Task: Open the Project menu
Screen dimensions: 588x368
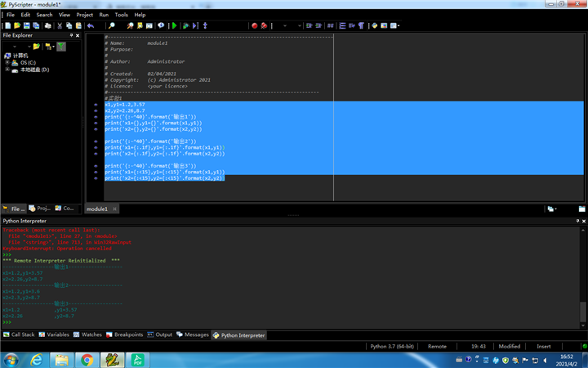Action: point(85,15)
